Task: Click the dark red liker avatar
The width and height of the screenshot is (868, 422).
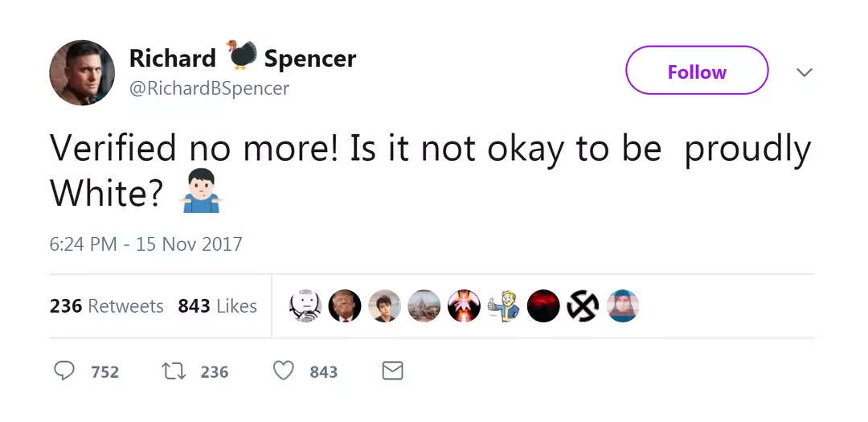Action: 543,306
